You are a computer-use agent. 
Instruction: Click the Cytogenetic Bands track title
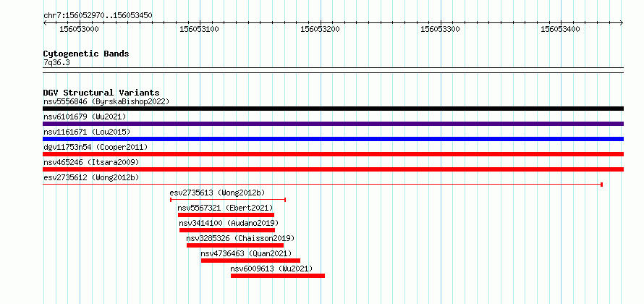86,54
